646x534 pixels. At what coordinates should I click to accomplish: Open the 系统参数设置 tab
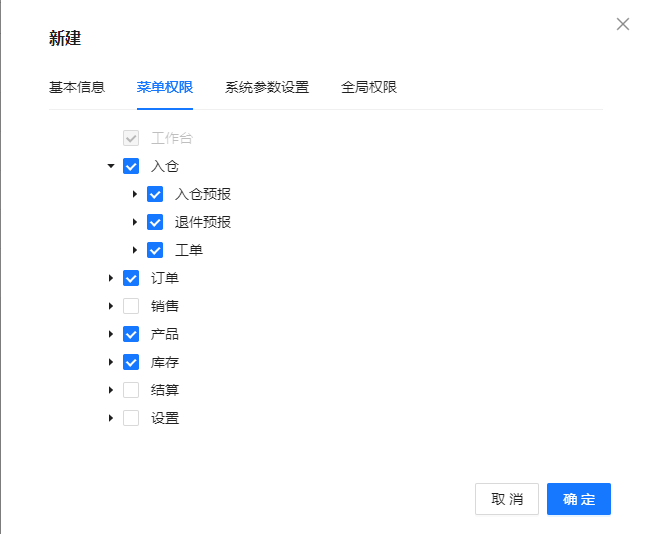pyautogui.click(x=267, y=87)
